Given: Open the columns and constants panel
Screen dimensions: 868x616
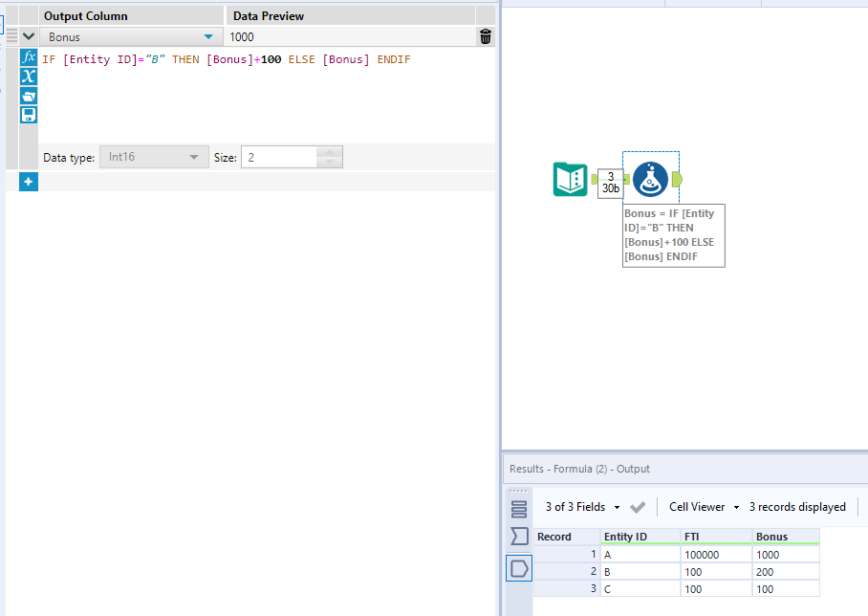Looking at the screenshot, I should [28, 76].
